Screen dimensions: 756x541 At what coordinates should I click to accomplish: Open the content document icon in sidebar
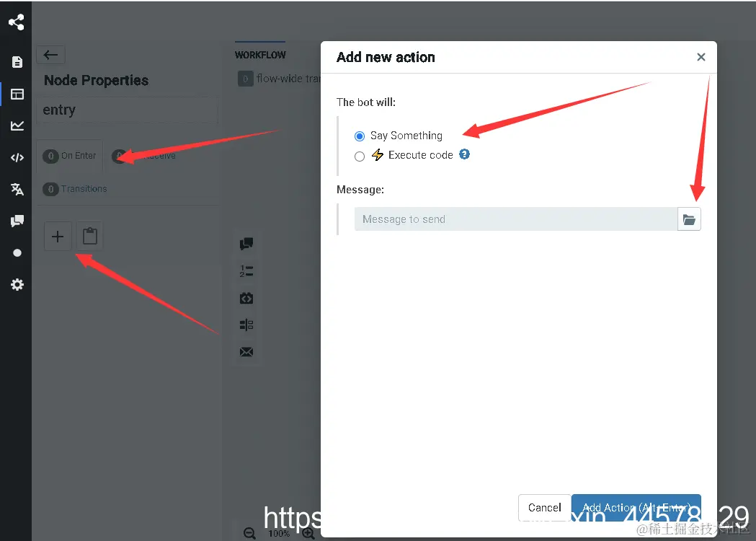(17, 62)
